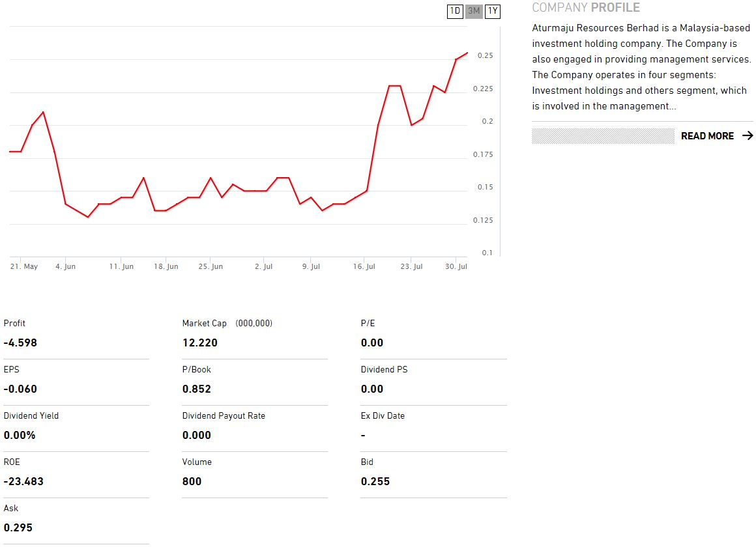The height and width of the screenshot is (547, 756).
Task: Click the Profit value -4.598
Action: tap(20, 343)
